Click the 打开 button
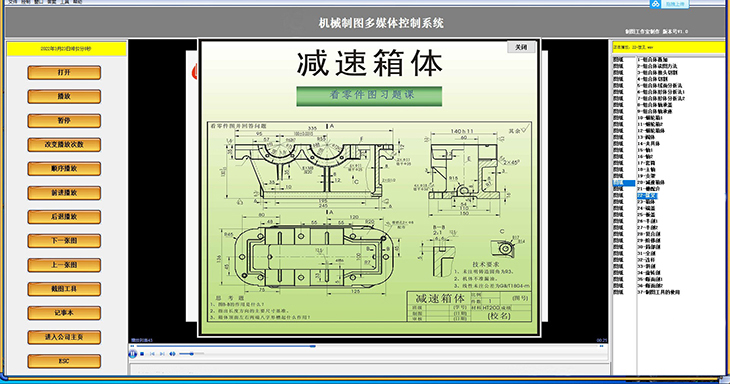This screenshot has height=384, width=730. pos(64,73)
